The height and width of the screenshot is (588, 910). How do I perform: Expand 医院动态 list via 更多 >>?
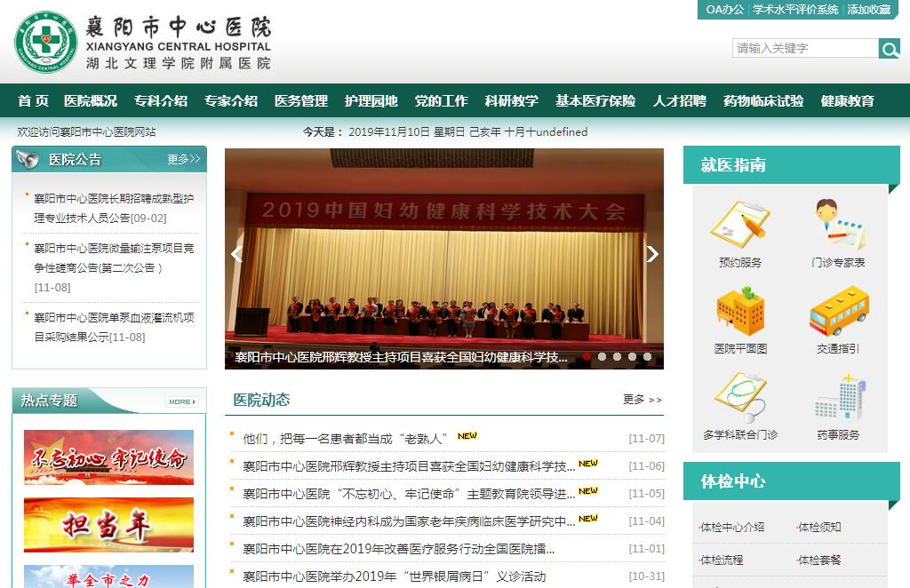[x=642, y=400]
